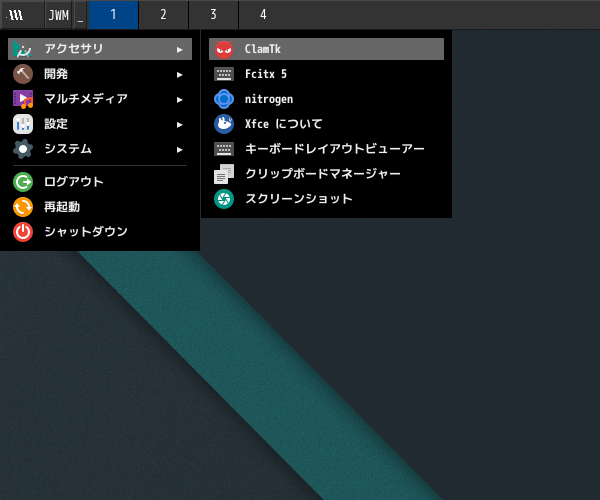
Task: Click the keyboard layout viewer icon
Action: pos(224,149)
